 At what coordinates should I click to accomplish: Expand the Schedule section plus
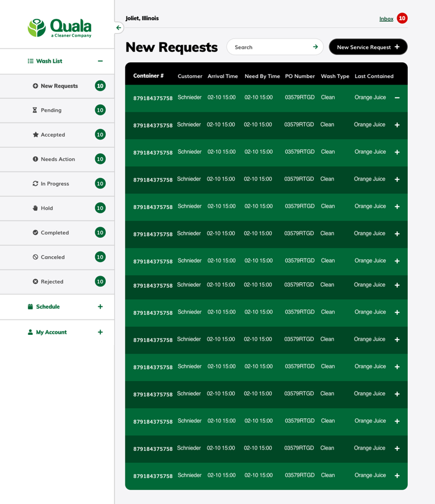coord(100,306)
